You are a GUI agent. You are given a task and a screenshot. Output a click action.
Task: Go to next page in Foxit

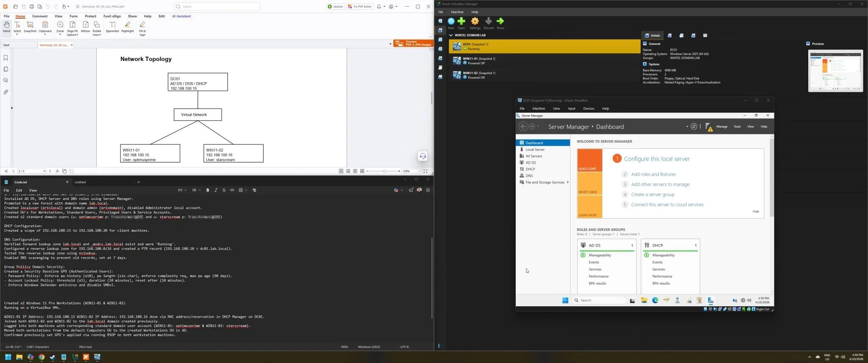pos(50,171)
